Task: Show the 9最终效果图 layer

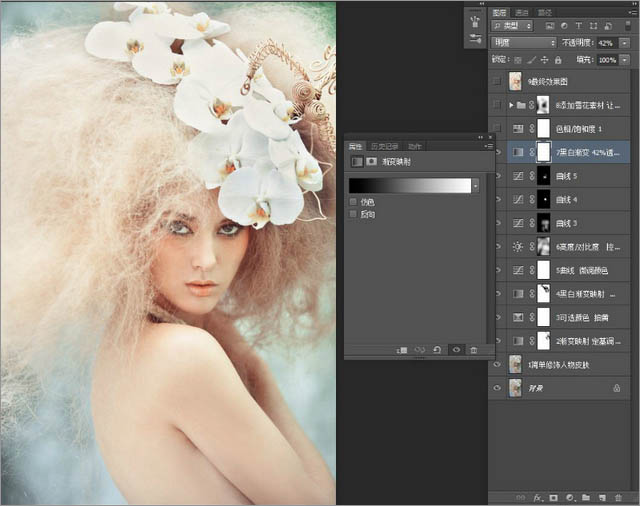Action: click(x=498, y=81)
